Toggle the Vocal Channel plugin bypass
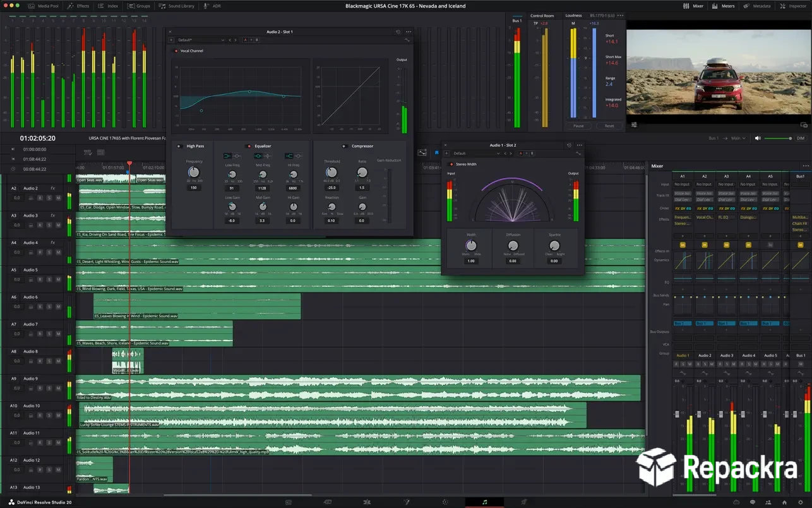Screen dimensions: 812x508 click(176, 51)
